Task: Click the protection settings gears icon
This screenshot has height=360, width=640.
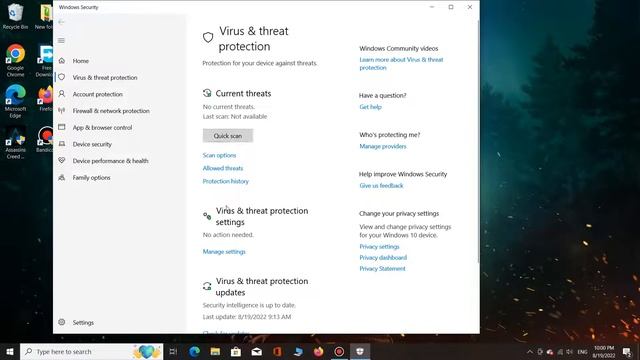Action: pos(207,216)
